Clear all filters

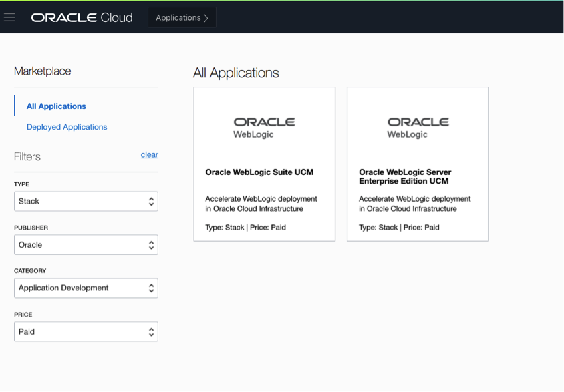point(149,154)
